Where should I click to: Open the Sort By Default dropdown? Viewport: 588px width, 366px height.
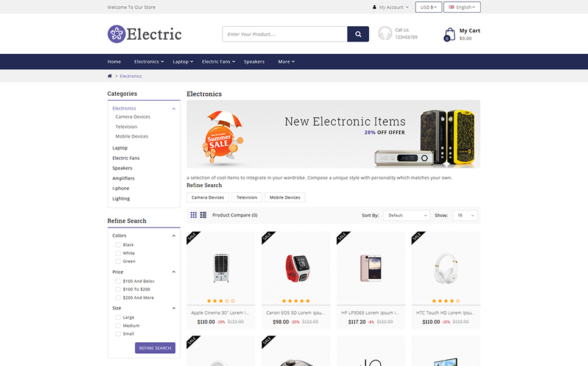pos(407,215)
